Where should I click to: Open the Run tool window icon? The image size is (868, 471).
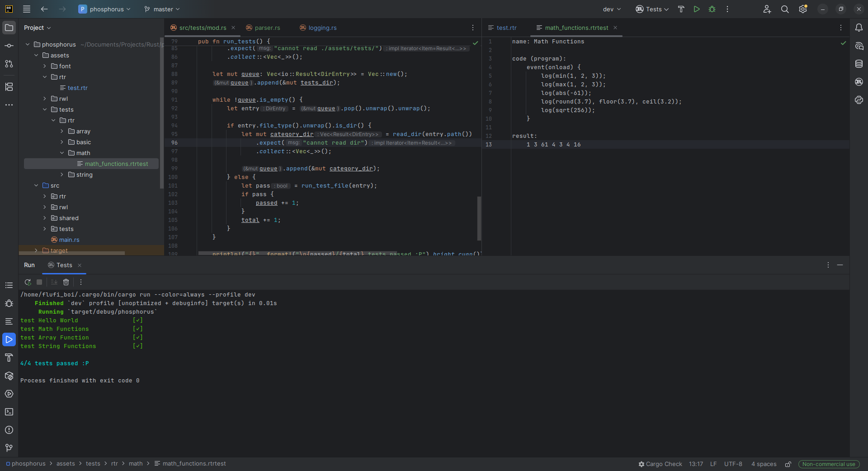point(9,339)
